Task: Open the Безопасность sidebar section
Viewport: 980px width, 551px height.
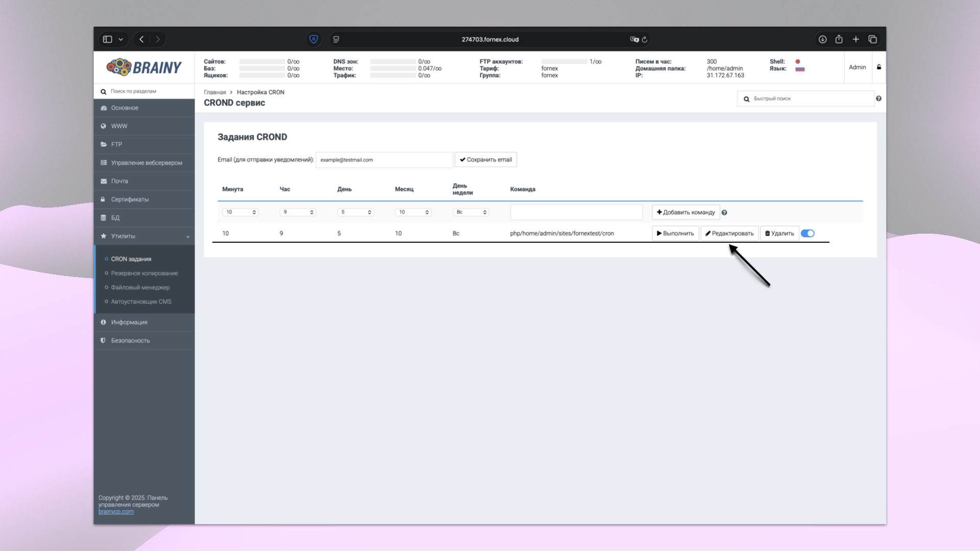Action: click(131, 341)
